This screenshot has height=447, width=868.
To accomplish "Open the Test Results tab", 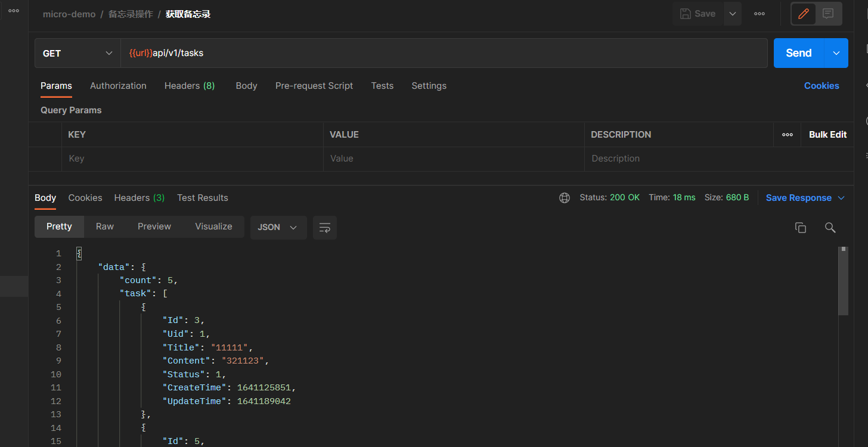I will (203, 198).
